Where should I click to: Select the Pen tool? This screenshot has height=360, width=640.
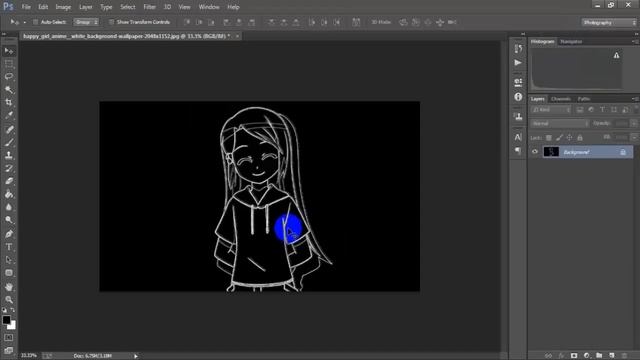point(9,234)
